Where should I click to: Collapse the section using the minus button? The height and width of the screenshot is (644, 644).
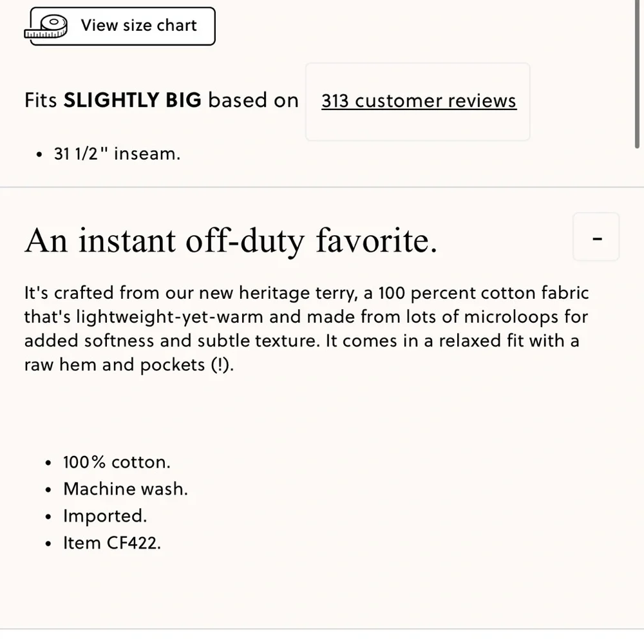(596, 237)
